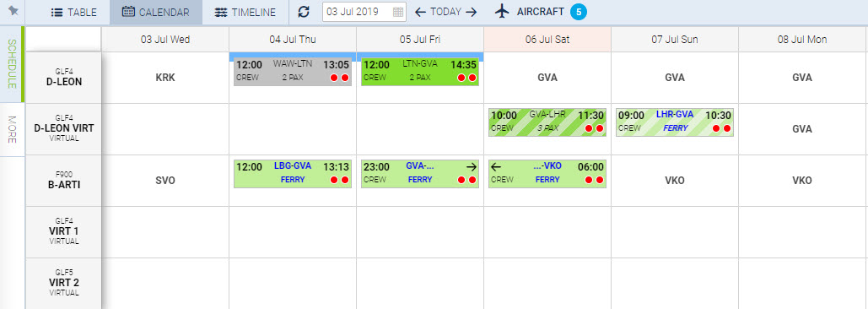
Task: Open the WAW-LTN flight tile
Action: coord(293,71)
